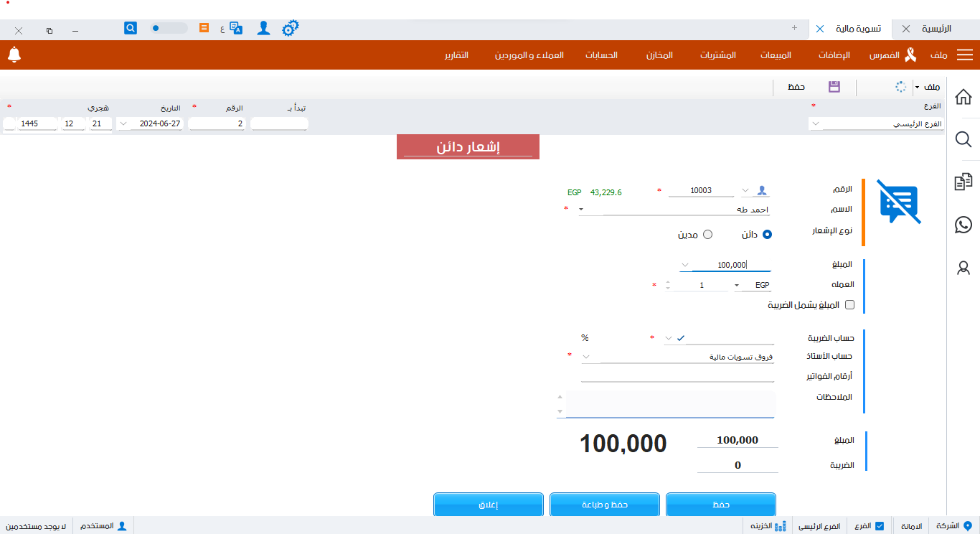
Task: Click the notification bell icon
Action: click(x=14, y=55)
